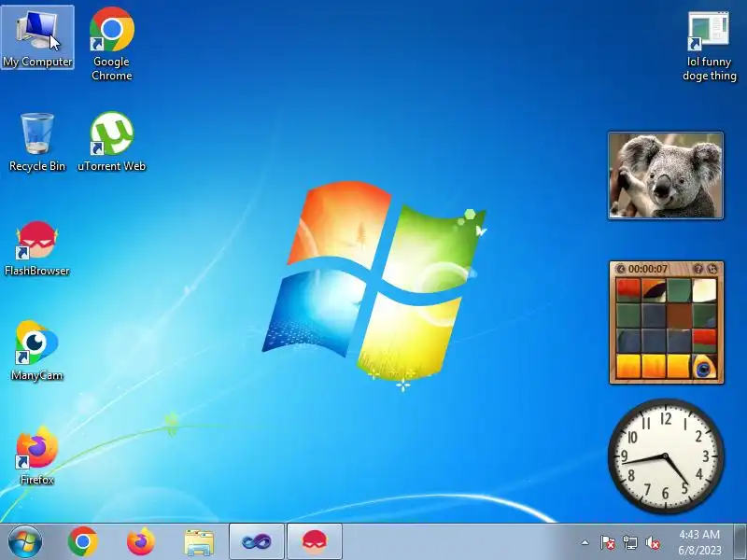Click the date 6/8/2023 in the tray

699,550
